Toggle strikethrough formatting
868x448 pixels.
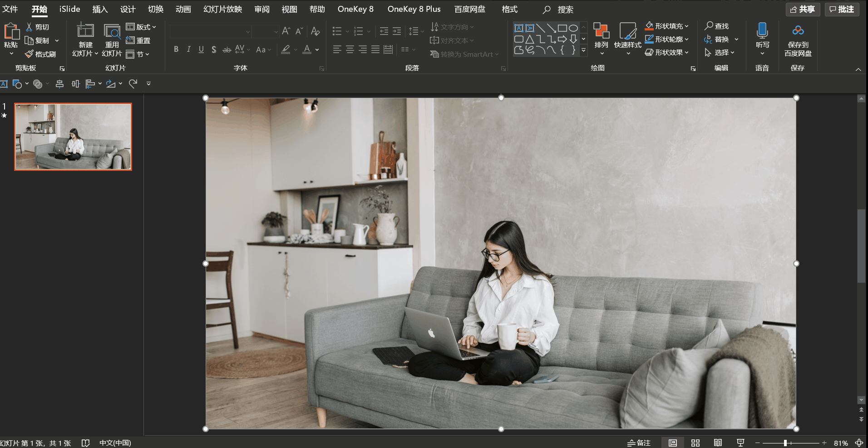click(227, 50)
